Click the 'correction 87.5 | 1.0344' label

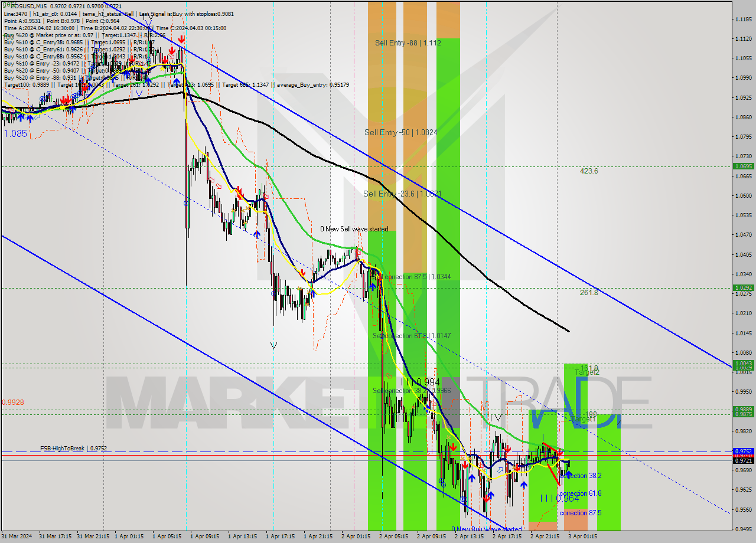(418, 277)
